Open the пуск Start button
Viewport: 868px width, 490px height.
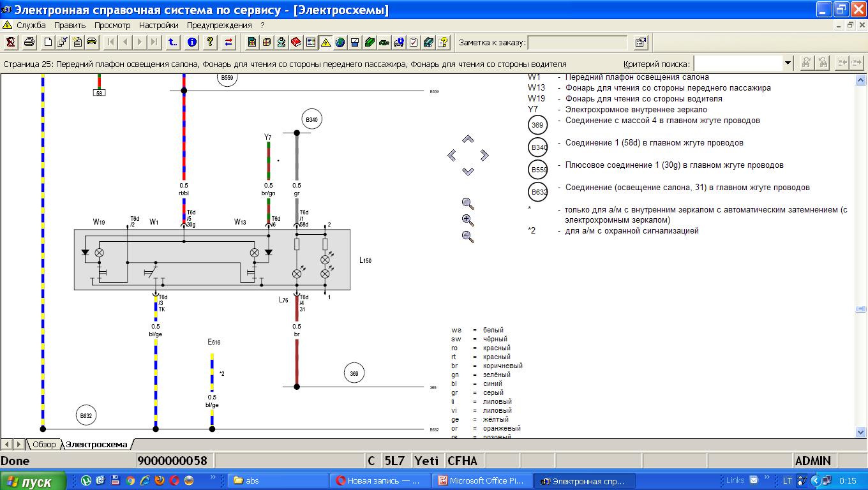(x=33, y=481)
